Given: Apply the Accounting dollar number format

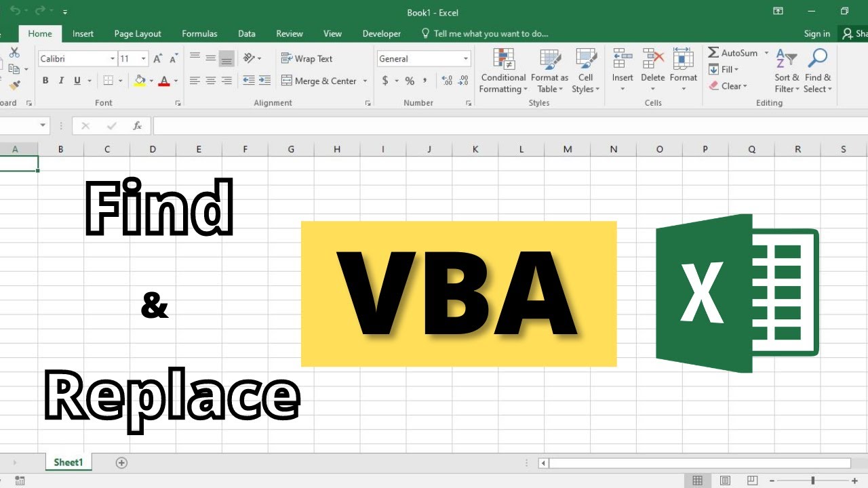Looking at the screenshot, I should [385, 81].
